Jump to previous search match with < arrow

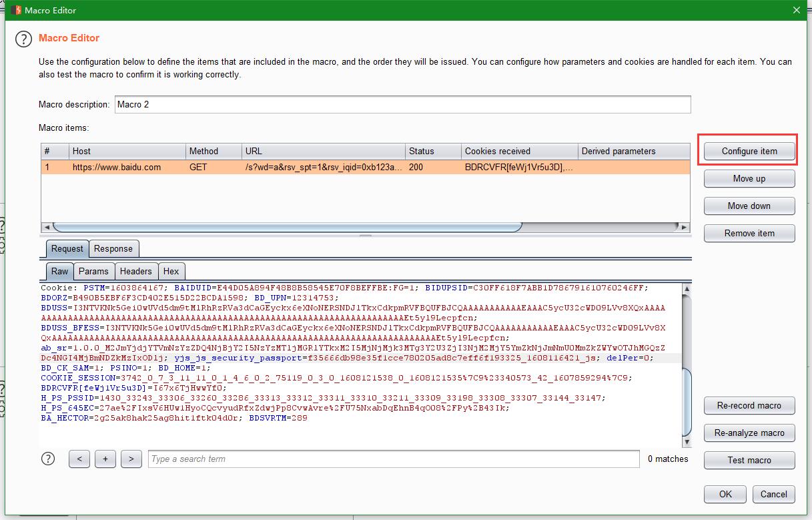[79, 459]
